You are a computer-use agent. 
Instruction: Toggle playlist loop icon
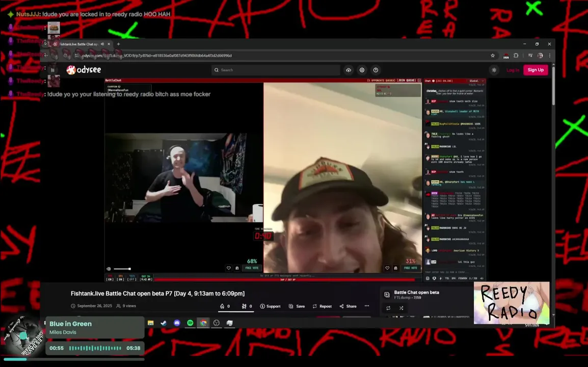click(x=388, y=308)
